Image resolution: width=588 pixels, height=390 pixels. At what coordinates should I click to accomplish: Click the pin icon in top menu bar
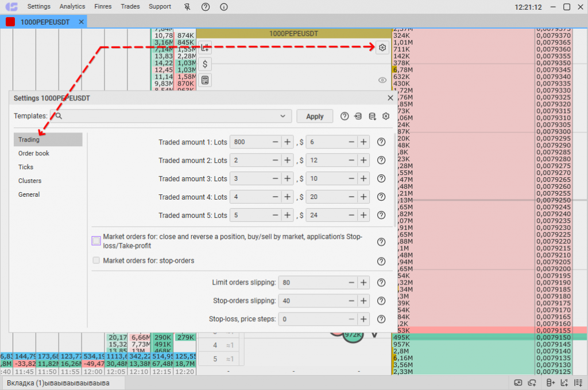coord(187,7)
